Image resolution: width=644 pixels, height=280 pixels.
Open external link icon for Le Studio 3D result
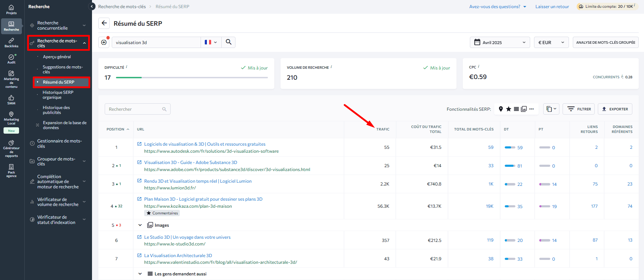(x=139, y=237)
